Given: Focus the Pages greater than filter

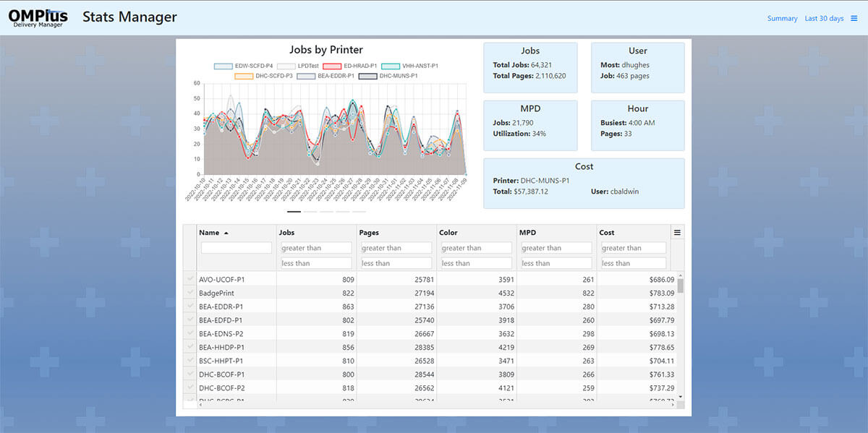Looking at the screenshot, I should click(396, 248).
